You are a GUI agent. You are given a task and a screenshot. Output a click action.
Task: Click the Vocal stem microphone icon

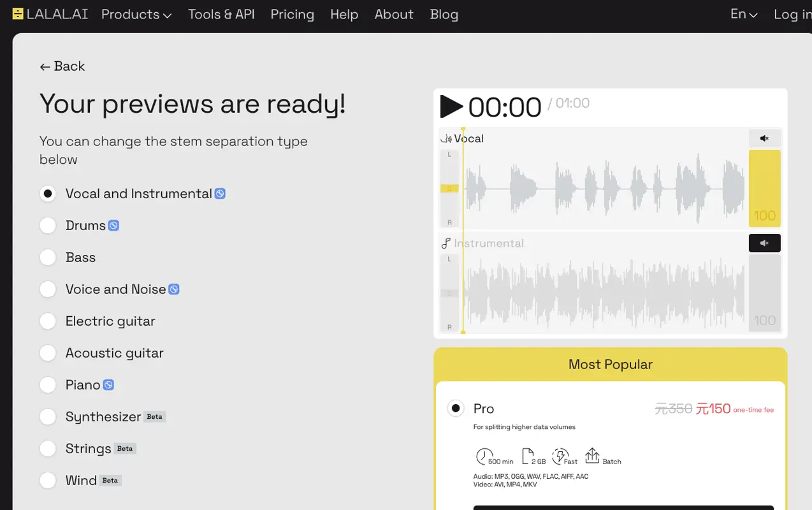click(x=446, y=138)
